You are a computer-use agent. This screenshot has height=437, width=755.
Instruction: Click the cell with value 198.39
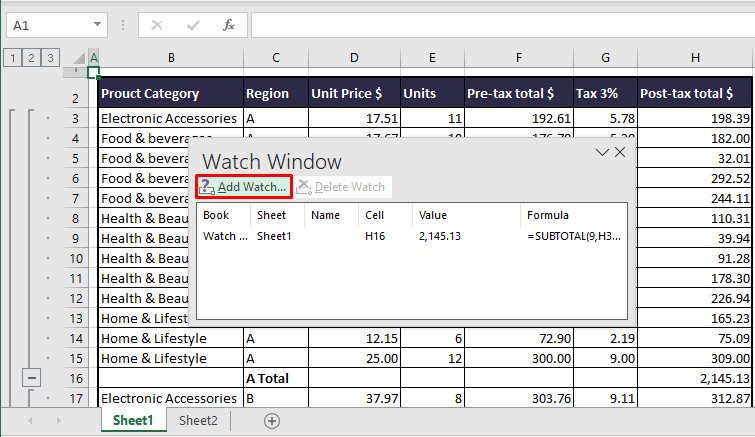coord(695,118)
